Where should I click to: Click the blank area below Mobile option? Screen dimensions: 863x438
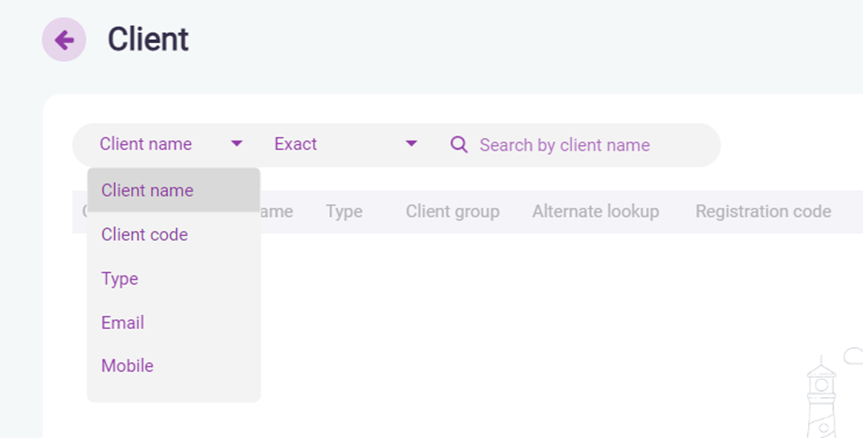[x=173, y=391]
